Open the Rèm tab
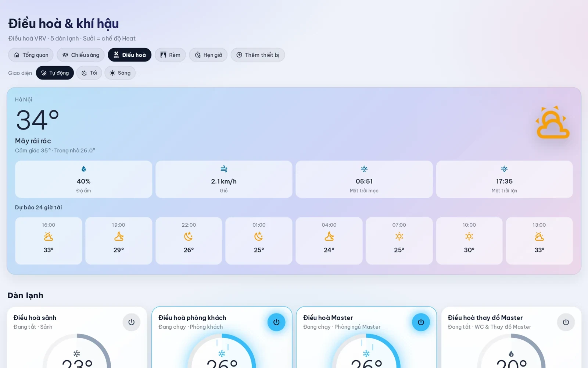This screenshot has width=588, height=368. [170, 55]
